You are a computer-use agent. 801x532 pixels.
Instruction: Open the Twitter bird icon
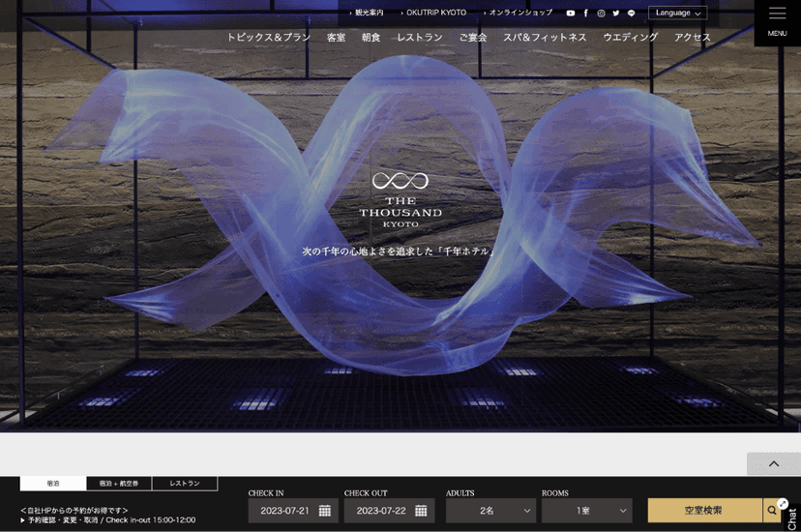pyautogui.click(x=616, y=14)
